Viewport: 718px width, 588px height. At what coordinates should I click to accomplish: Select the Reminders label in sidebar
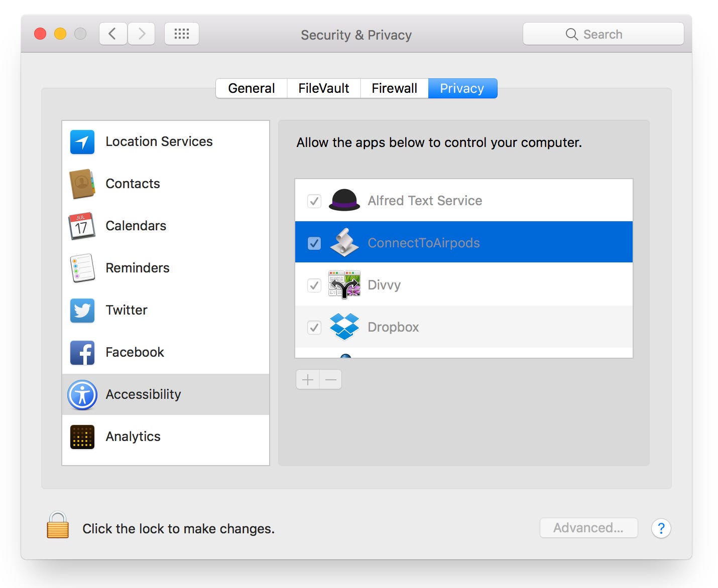tap(138, 268)
